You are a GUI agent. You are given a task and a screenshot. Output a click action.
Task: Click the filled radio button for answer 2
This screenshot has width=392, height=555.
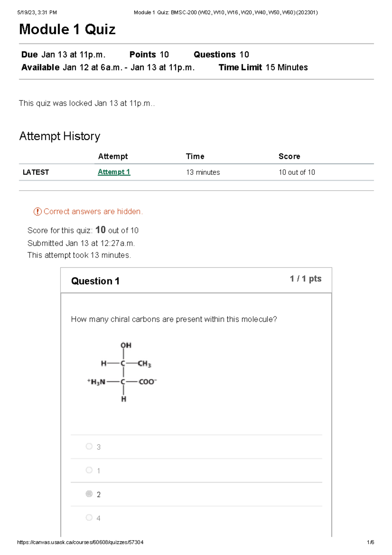click(x=89, y=494)
